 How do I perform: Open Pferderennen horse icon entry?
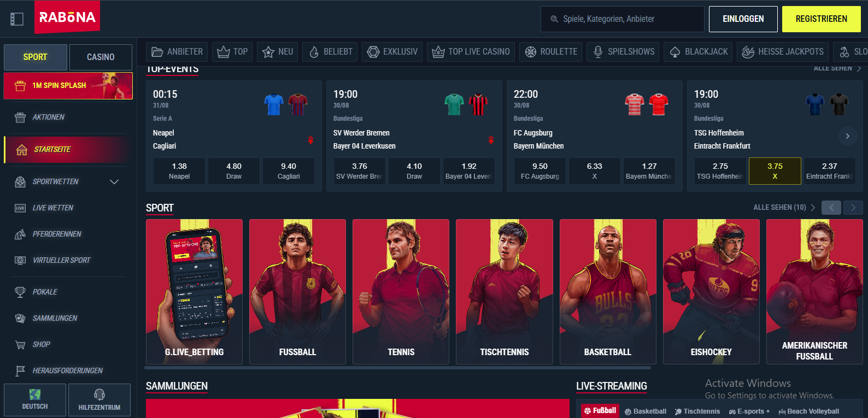click(x=20, y=234)
